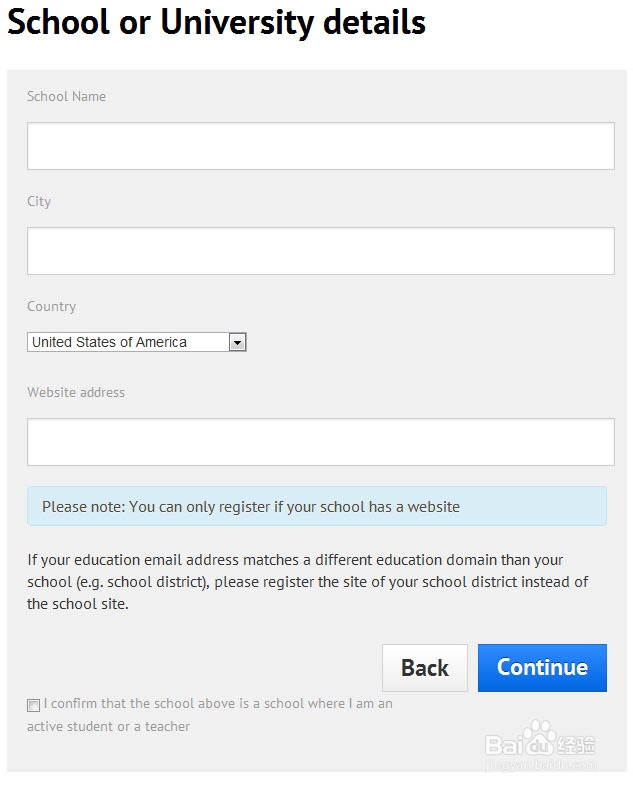Click the '经验' watermark text

[x=577, y=745]
